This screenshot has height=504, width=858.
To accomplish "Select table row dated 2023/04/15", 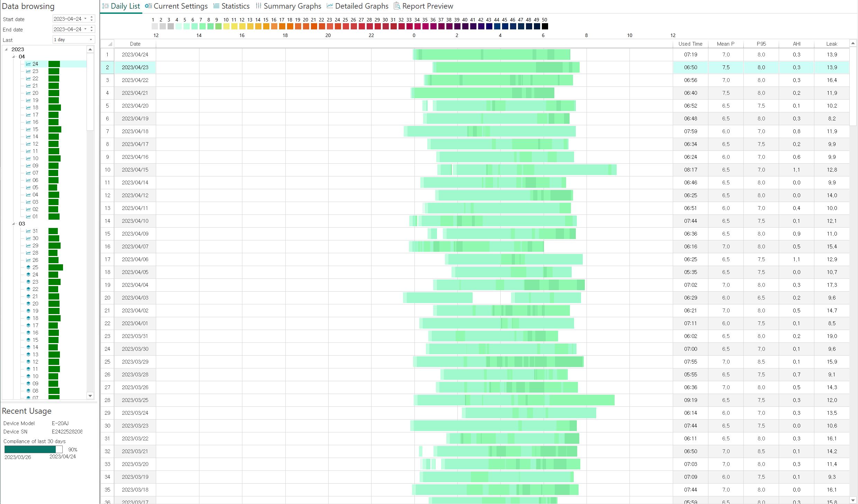I will click(x=135, y=170).
